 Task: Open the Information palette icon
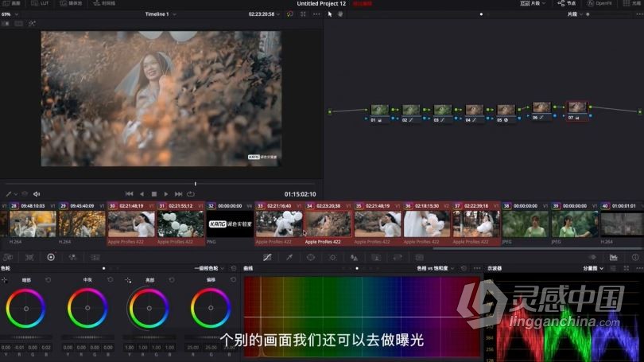[635, 257]
